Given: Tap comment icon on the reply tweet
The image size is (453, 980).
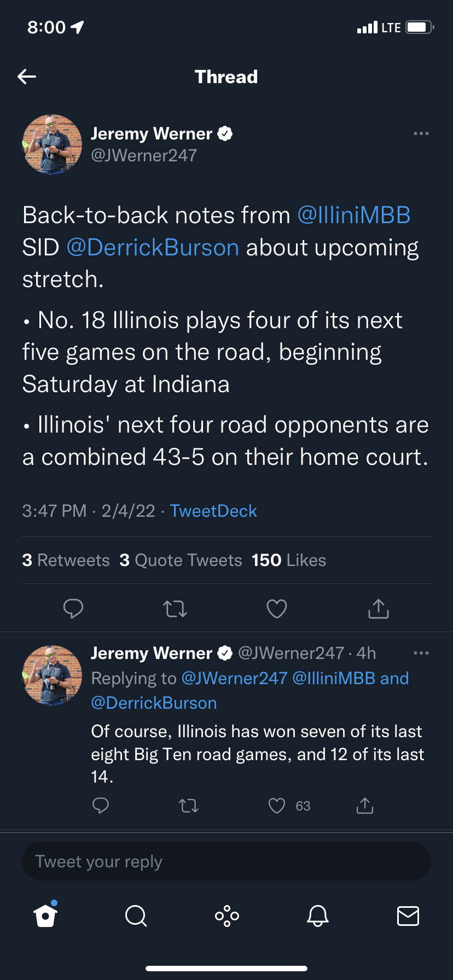Looking at the screenshot, I should tap(101, 806).
